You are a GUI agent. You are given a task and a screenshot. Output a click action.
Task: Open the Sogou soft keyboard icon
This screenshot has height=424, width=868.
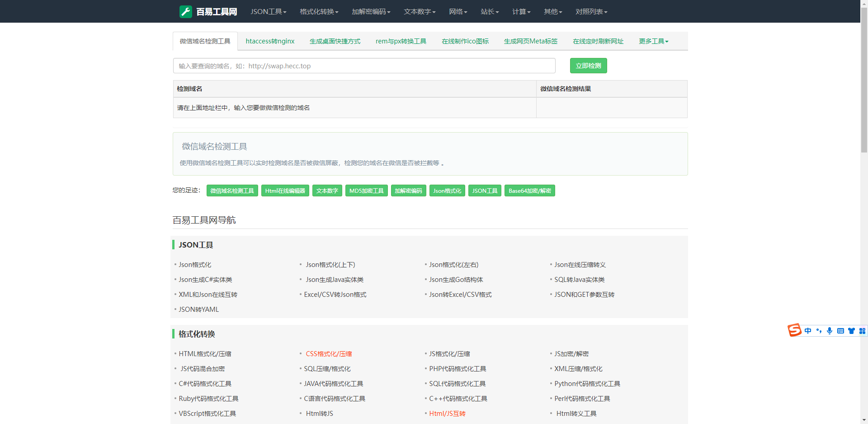click(840, 331)
